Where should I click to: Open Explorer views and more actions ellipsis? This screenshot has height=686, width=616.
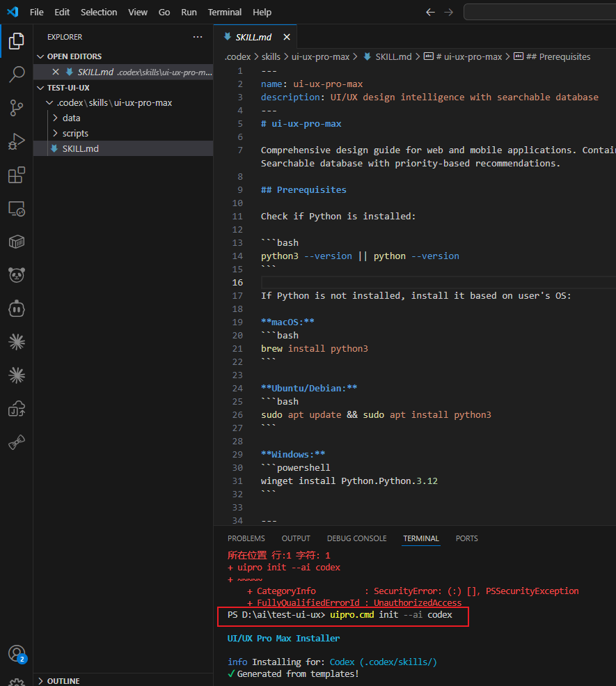click(x=198, y=37)
